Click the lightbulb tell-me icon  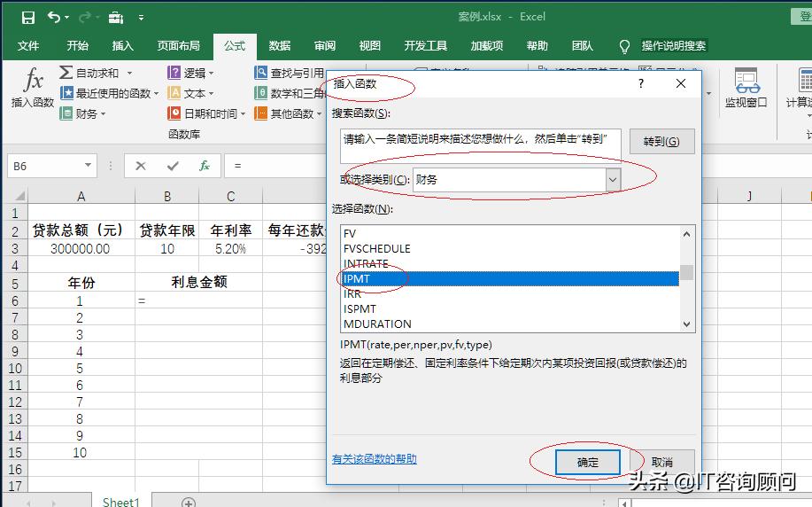[624, 47]
